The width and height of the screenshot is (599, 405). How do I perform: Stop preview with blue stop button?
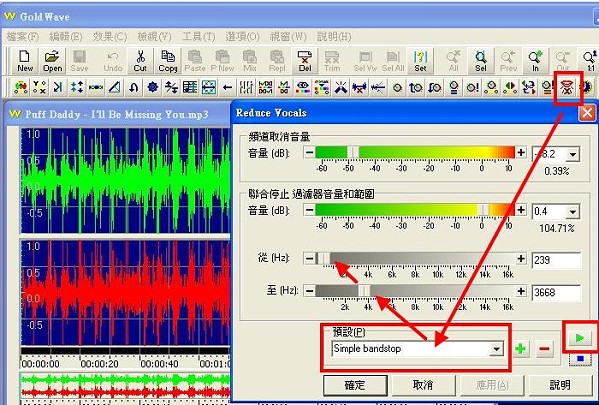[x=580, y=359]
